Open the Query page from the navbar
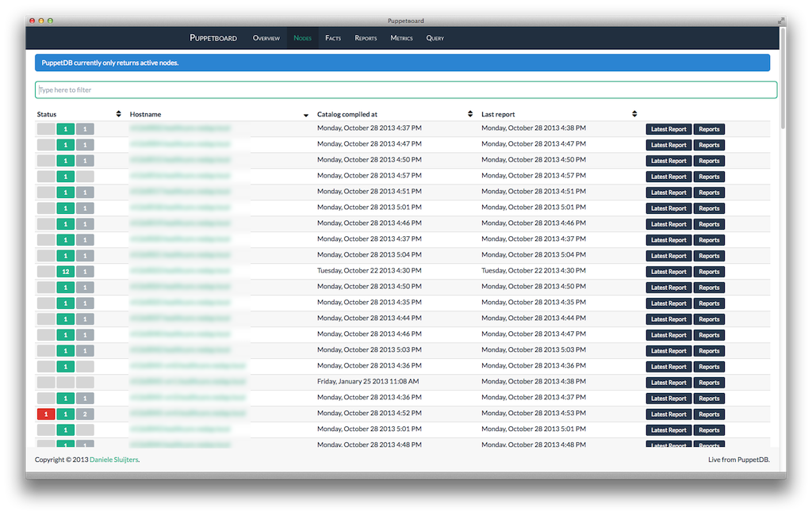The image size is (812, 515). (x=435, y=38)
